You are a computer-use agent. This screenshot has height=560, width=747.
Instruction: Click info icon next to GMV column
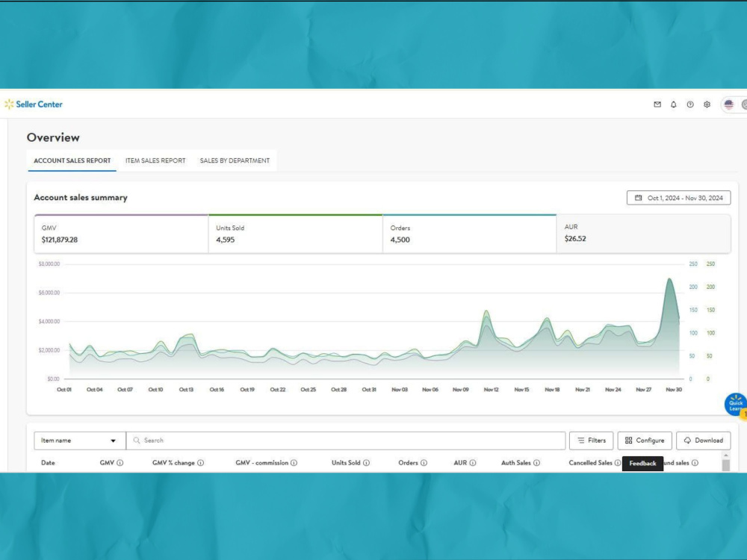click(120, 463)
